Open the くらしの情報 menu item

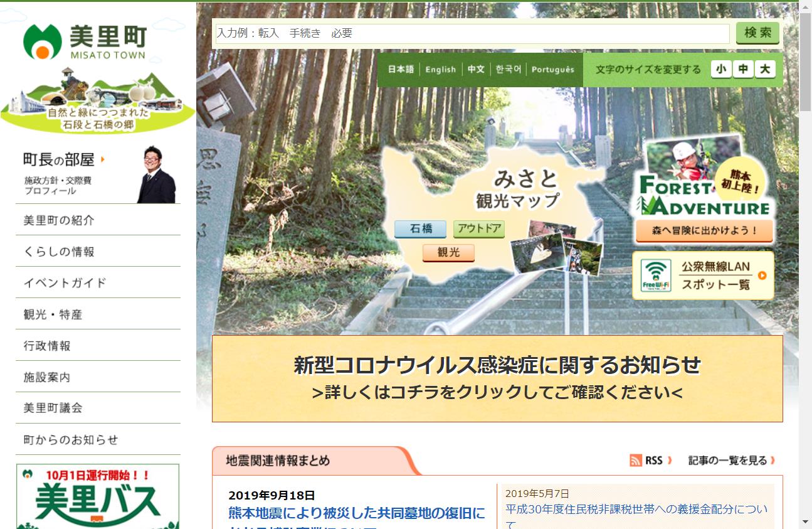[59, 252]
